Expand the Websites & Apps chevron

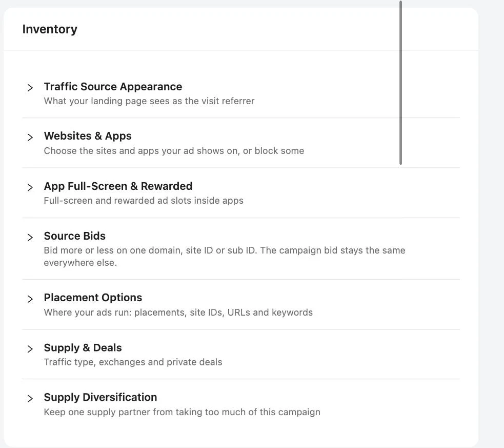pos(30,138)
